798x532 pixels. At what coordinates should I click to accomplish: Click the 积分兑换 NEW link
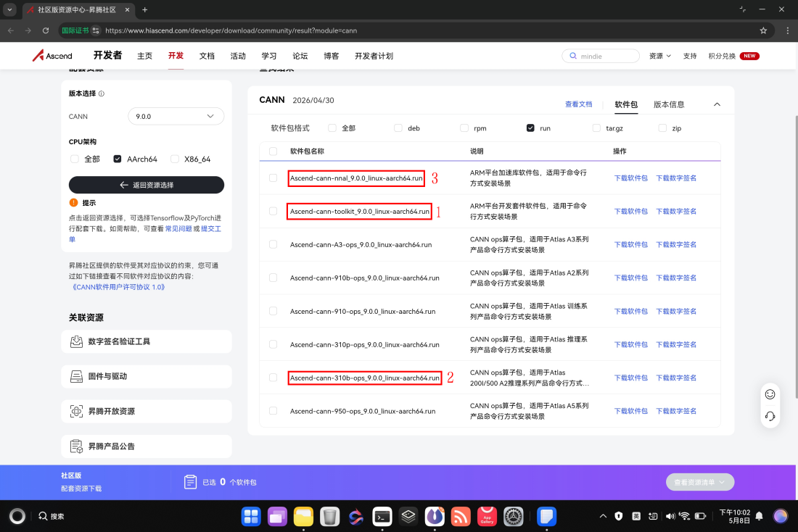[x=733, y=56]
